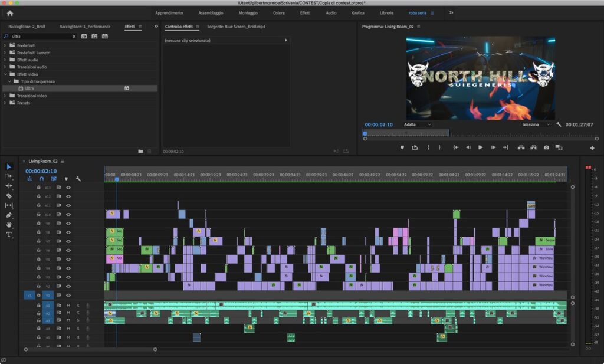Image resolution: width=604 pixels, height=364 pixels.
Task: Open the Program monitor settings wrench
Action: [560, 124]
